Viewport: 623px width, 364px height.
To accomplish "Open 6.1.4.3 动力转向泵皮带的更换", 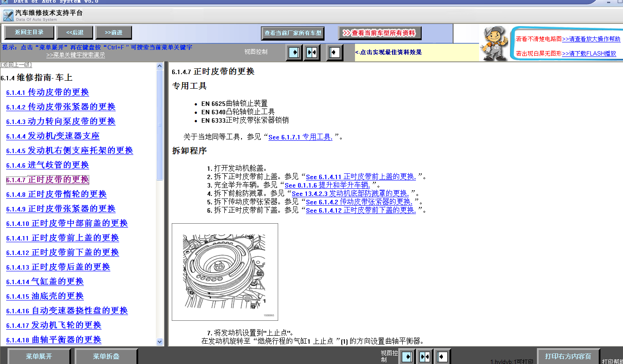I will point(61,121).
